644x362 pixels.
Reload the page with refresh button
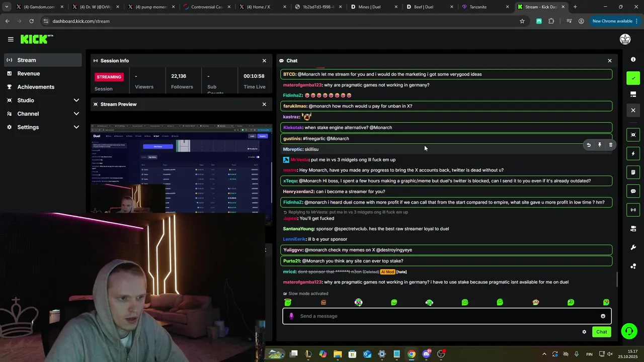tap(31, 21)
